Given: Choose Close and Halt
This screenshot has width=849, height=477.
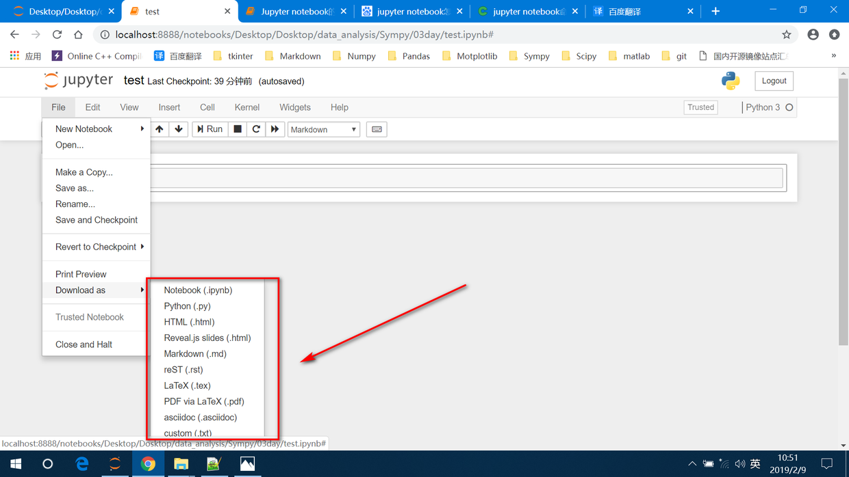Looking at the screenshot, I should click(96, 344).
